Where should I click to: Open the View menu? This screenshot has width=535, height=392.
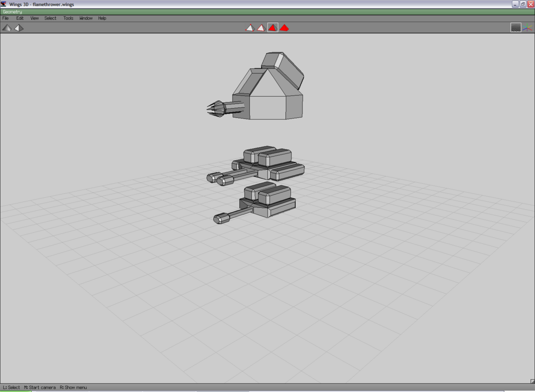(x=34, y=18)
